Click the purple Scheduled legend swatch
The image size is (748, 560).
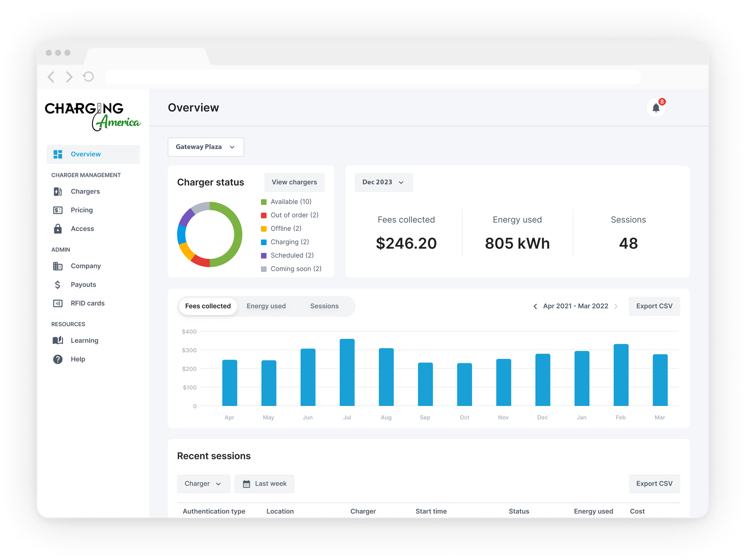click(x=264, y=255)
